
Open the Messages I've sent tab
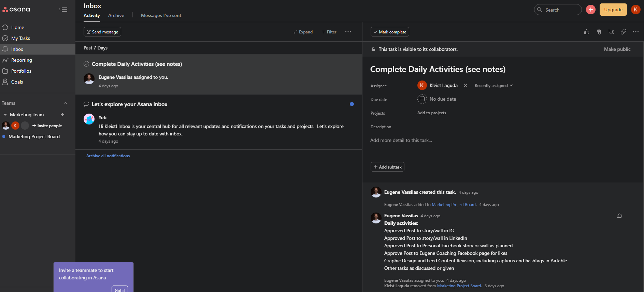click(161, 15)
